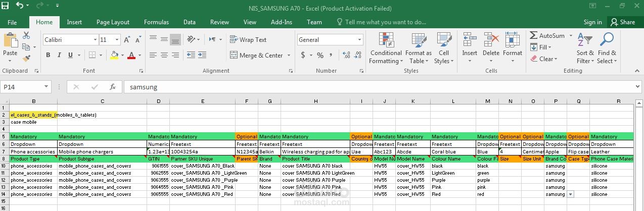Decrease font size with smaller A icon

[138, 40]
